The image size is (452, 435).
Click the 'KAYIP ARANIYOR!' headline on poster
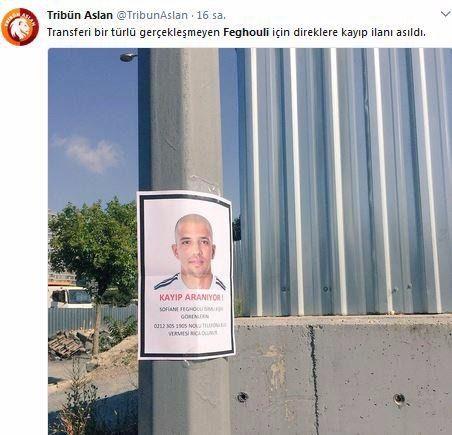[191, 297]
